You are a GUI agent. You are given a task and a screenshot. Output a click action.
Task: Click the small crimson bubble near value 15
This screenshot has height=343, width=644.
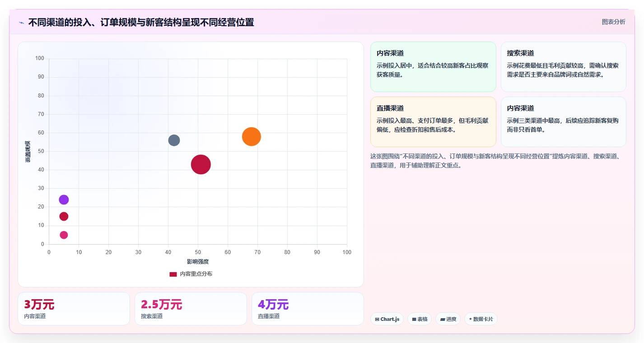pos(64,217)
